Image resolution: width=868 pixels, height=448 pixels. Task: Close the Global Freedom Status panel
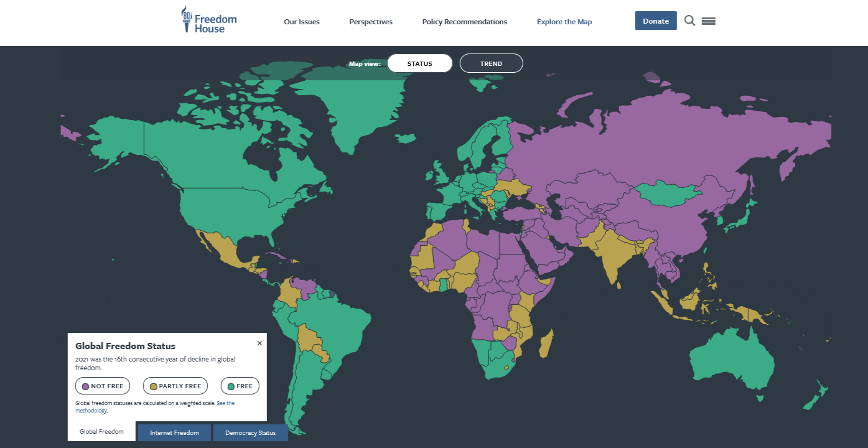(259, 343)
